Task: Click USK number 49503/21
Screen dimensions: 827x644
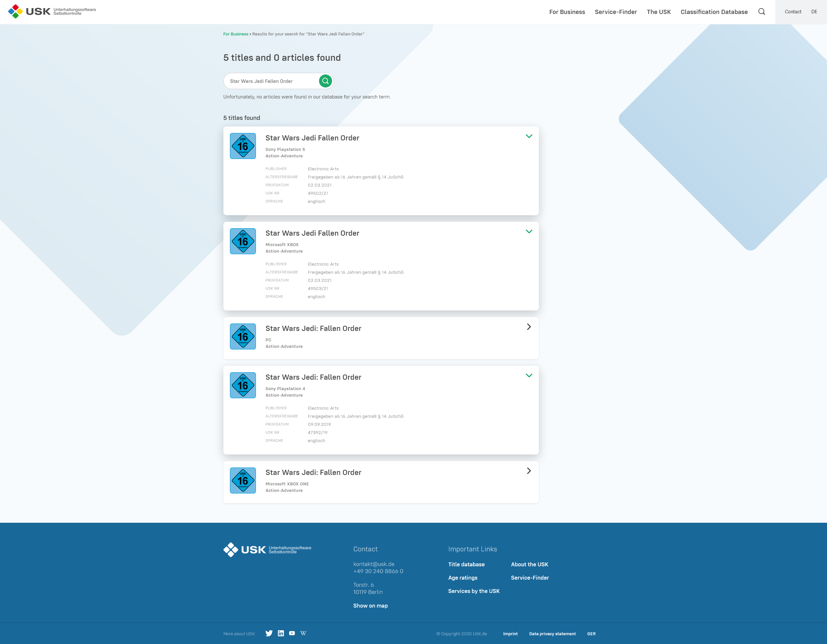Action: (x=318, y=288)
